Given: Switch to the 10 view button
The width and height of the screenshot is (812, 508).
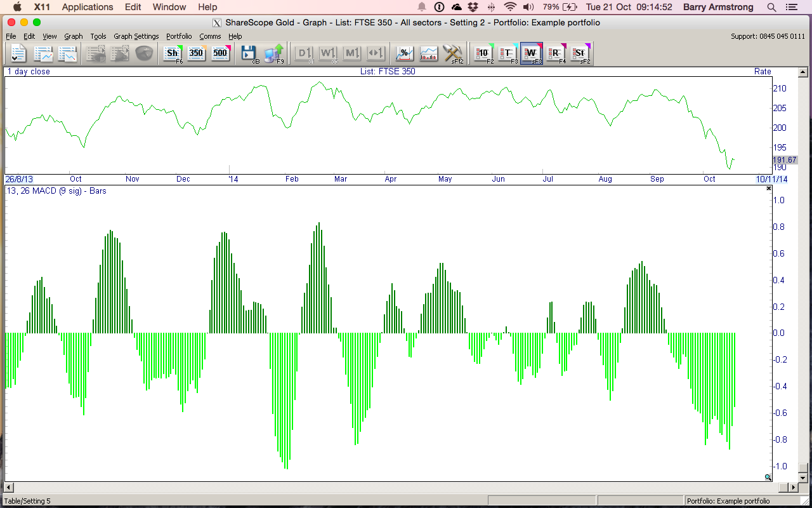Looking at the screenshot, I should pos(483,53).
